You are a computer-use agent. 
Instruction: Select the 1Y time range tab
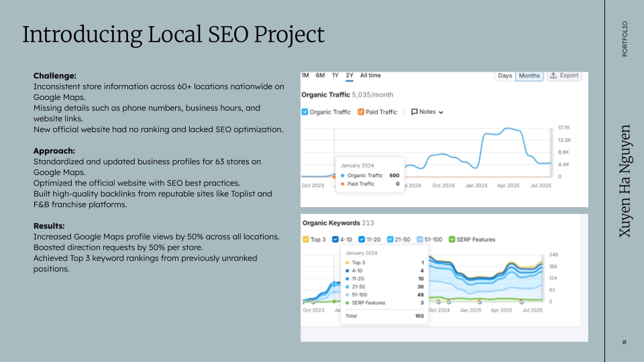pos(335,76)
